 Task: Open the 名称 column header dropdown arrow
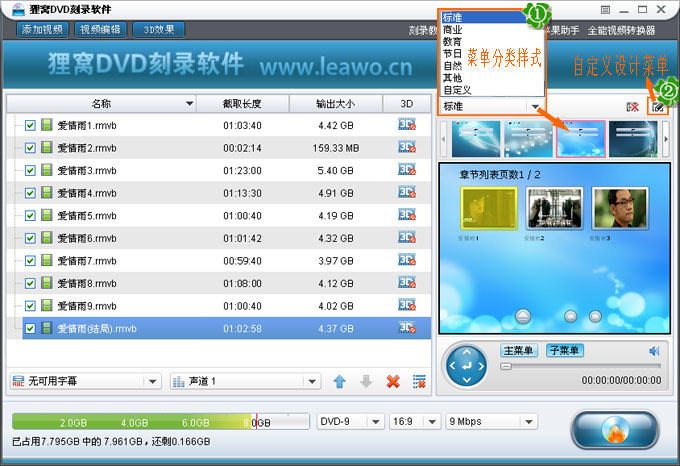(189, 104)
